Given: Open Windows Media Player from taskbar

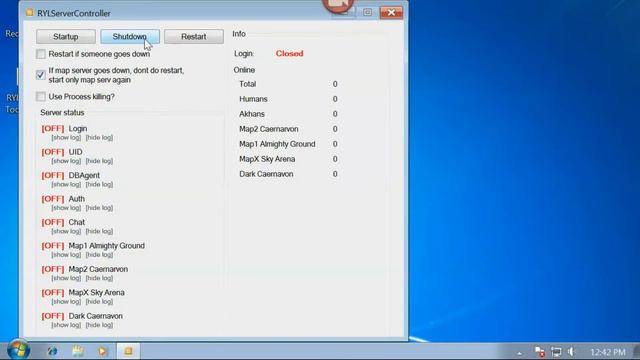Looking at the screenshot, I should [102, 351].
